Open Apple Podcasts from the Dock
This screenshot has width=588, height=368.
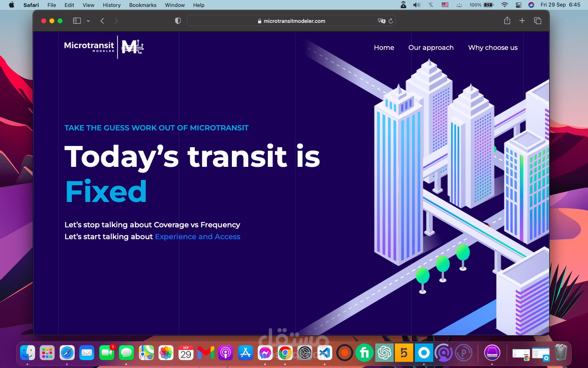tap(226, 352)
